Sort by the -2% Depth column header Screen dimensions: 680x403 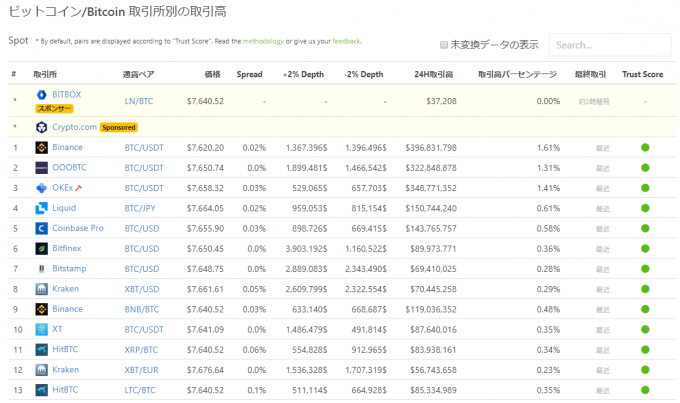click(x=364, y=74)
